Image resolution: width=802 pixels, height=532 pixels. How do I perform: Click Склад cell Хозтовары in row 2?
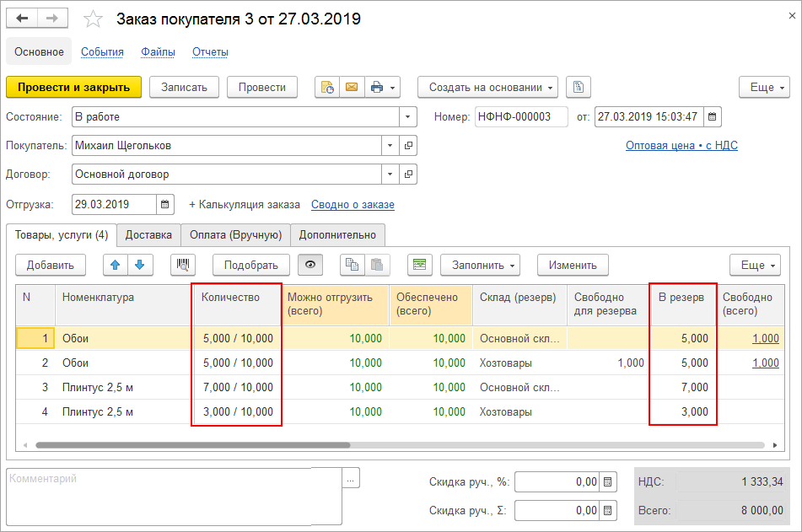[x=519, y=363]
